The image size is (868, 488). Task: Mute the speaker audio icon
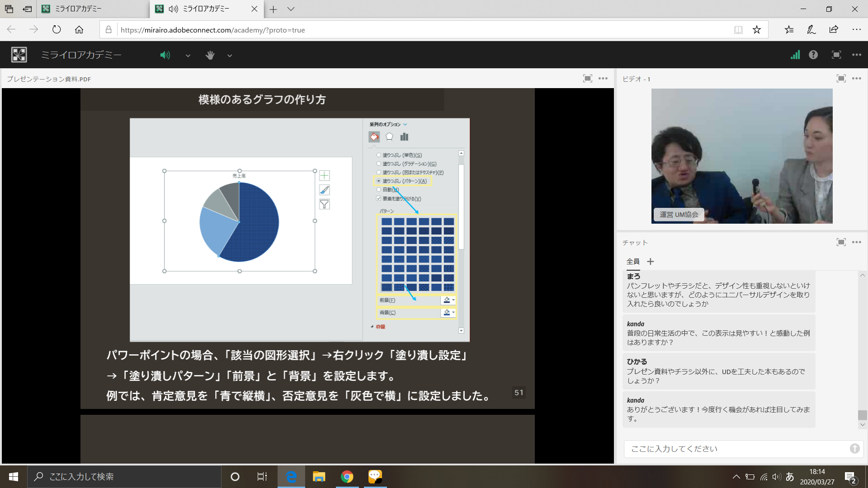[165, 55]
